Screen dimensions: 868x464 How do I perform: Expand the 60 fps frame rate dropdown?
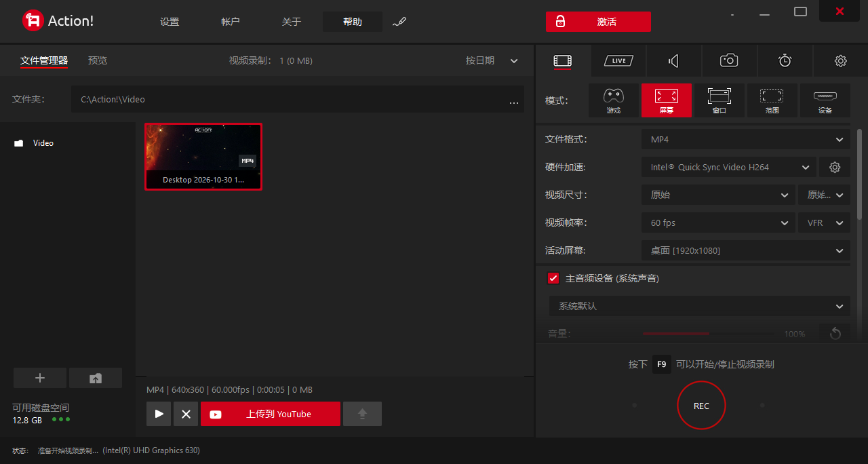(x=719, y=223)
